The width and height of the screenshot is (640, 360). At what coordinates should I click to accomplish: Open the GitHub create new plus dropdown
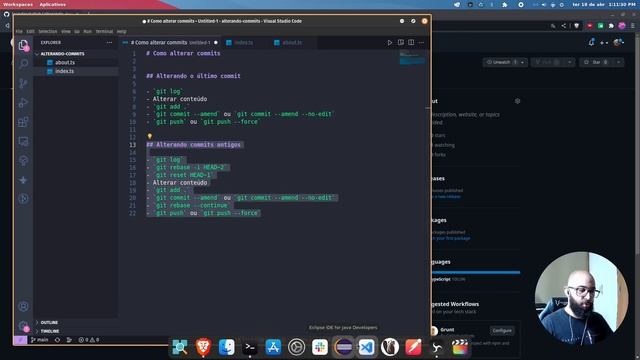[x=604, y=42]
